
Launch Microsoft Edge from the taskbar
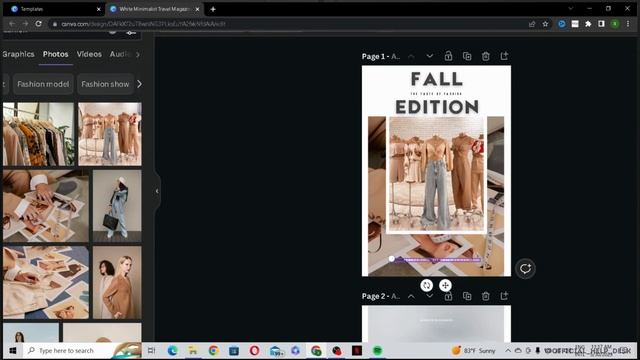point(172,351)
